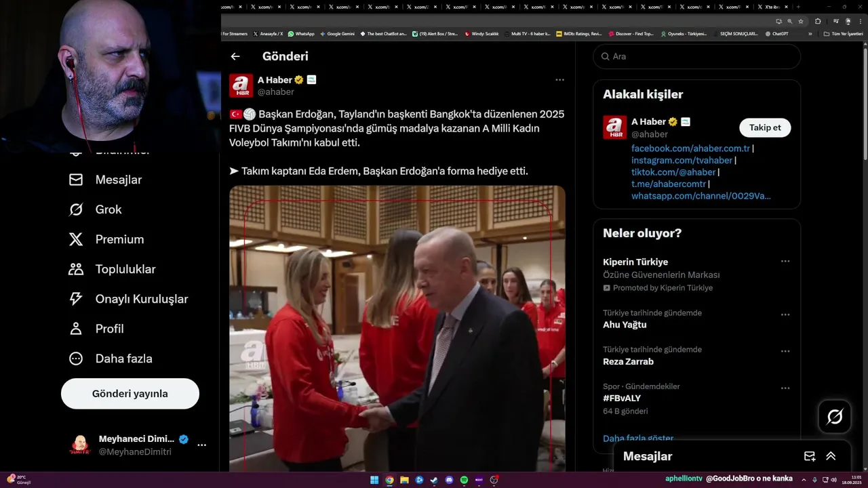The image size is (868, 488).
Task: Open the Windows Start menu
Action: point(374,480)
